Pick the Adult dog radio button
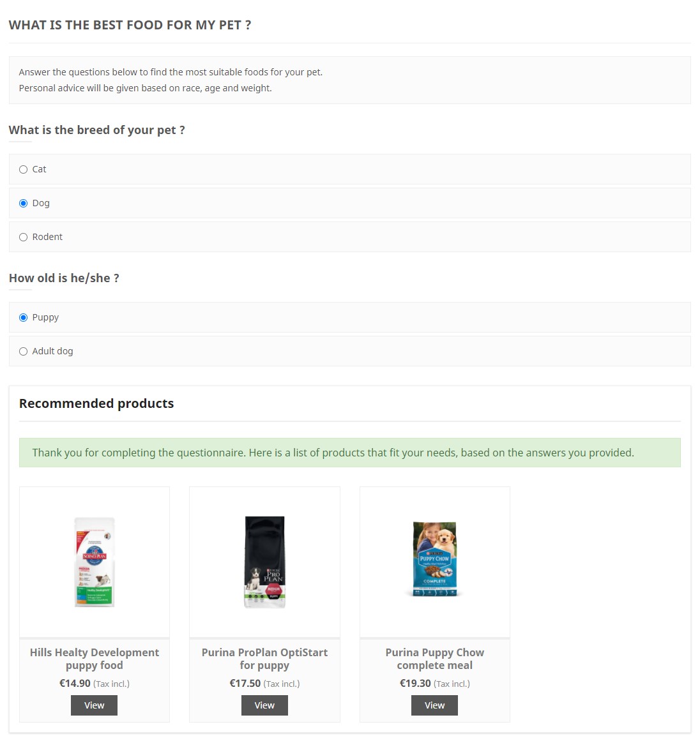This screenshot has height=736, width=700. click(24, 351)
